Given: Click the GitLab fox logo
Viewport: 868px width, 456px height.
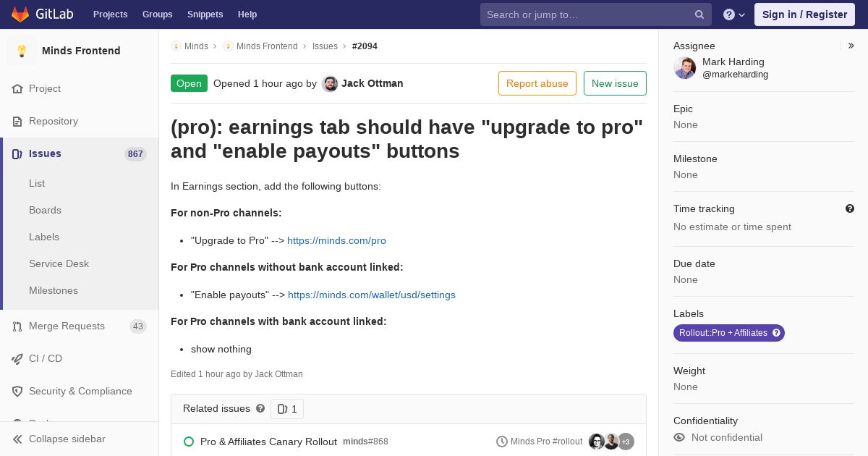Looking at the screenshot, I should pos(20,14).
